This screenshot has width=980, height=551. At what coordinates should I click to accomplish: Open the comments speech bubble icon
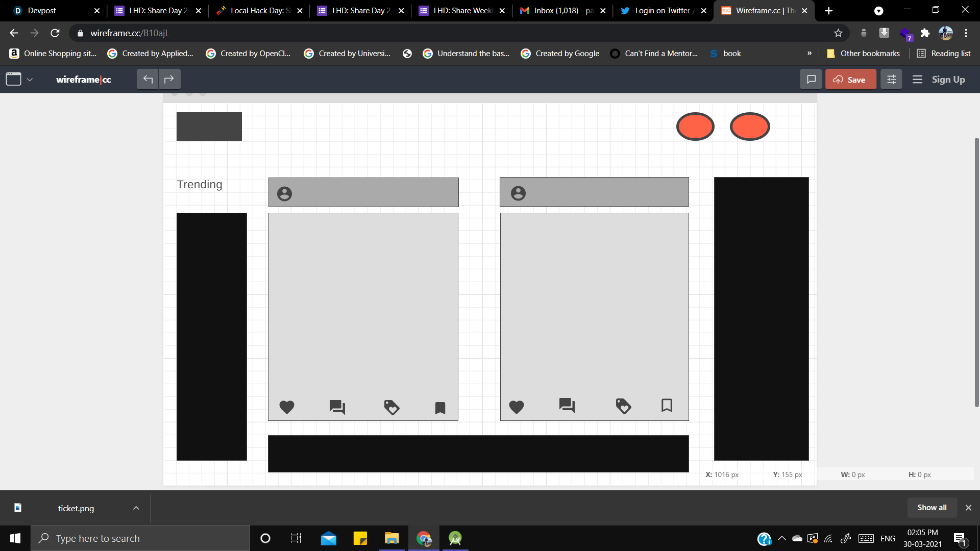pos(811,79)
